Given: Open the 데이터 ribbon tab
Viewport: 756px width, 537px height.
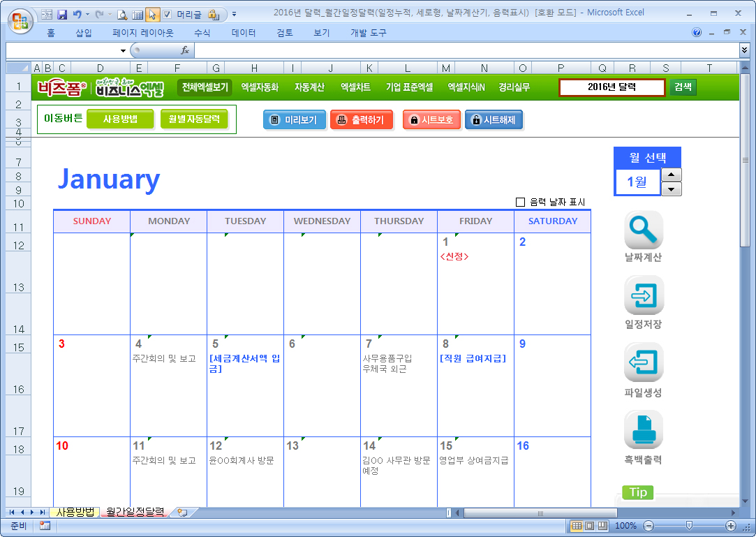Looking at the screenshot, I should pos(244,33).
